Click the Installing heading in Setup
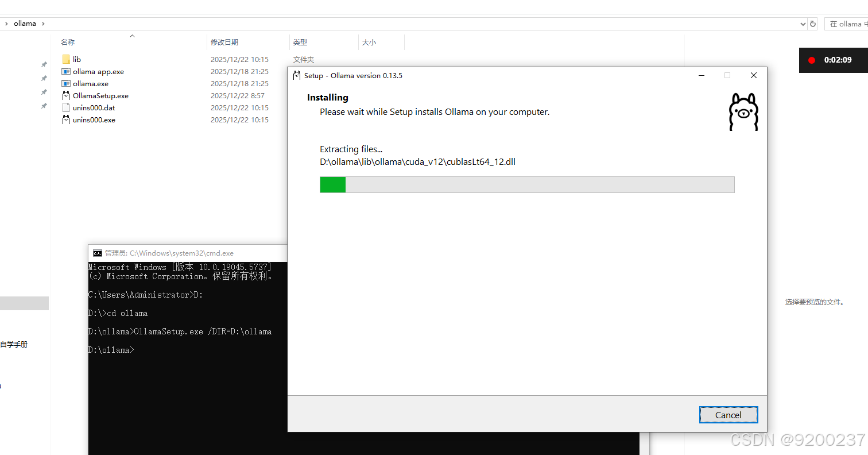The image size is (868, 455). (x=328, y=97)
